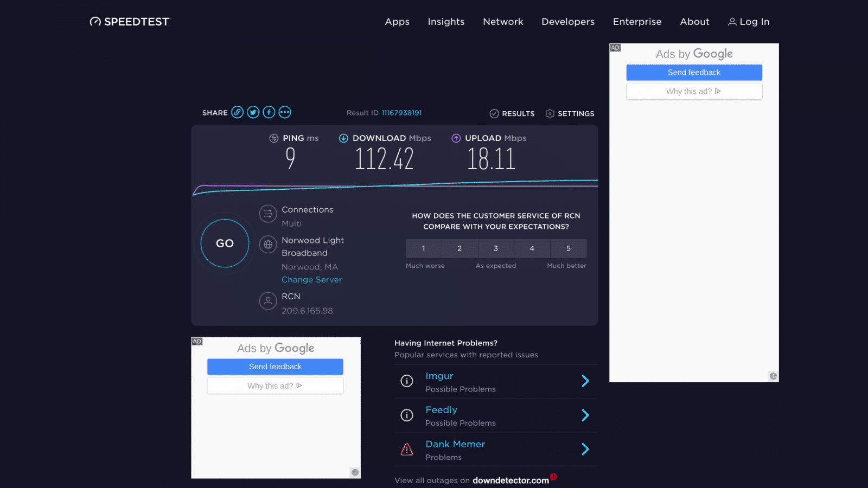
Task: Click the Imgur info icon
Action: [407, 381]
